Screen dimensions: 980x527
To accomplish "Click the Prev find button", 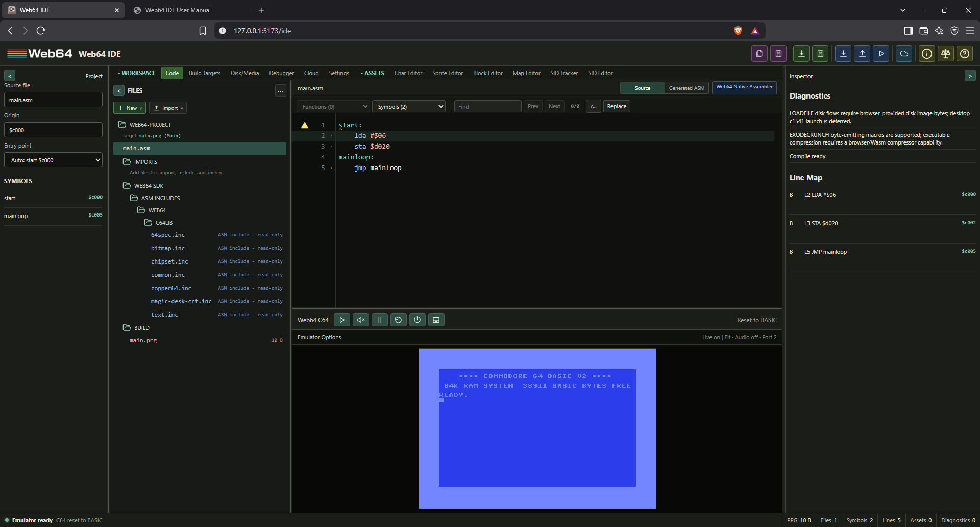I will click(533, 106).
